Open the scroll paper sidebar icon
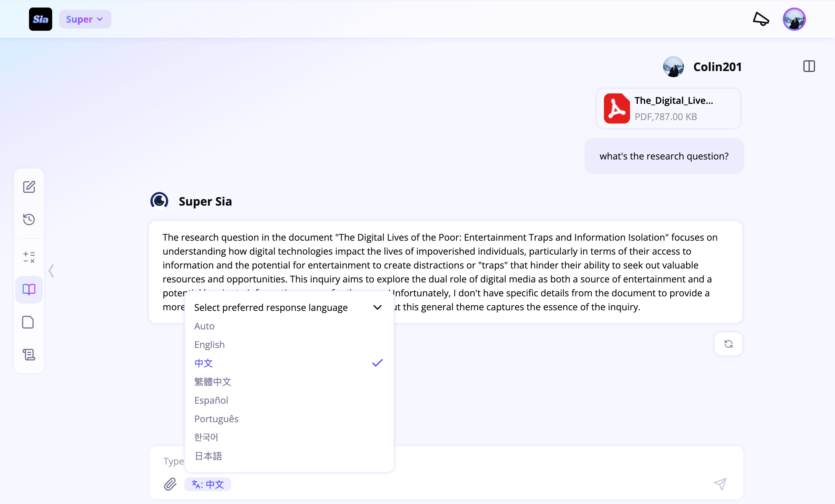The width and height of the screenshot is (835, 504). pyautogui.click(x=29, y=355)
